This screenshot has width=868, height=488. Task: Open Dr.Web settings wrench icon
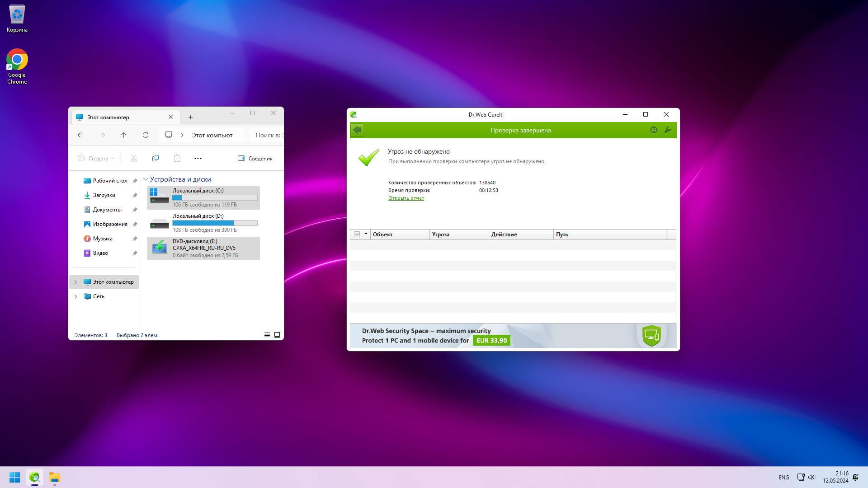click(x=668, y=130)
